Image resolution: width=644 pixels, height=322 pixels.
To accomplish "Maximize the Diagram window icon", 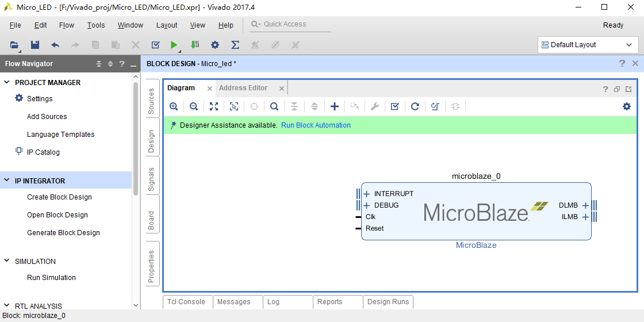I will (628, 89).
